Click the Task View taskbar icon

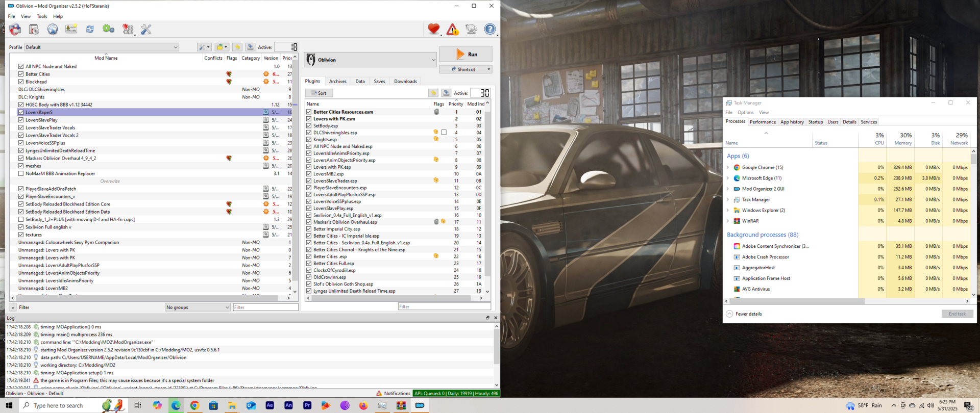click(x=138, y=405)
